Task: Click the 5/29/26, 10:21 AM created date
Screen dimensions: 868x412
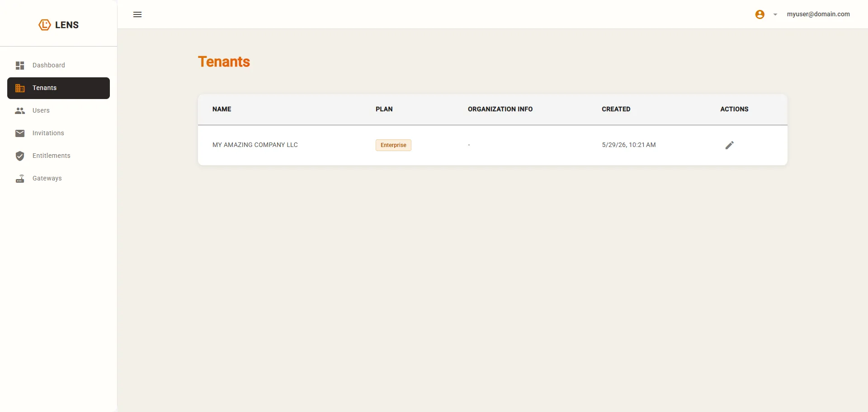Action: (629, 145)
